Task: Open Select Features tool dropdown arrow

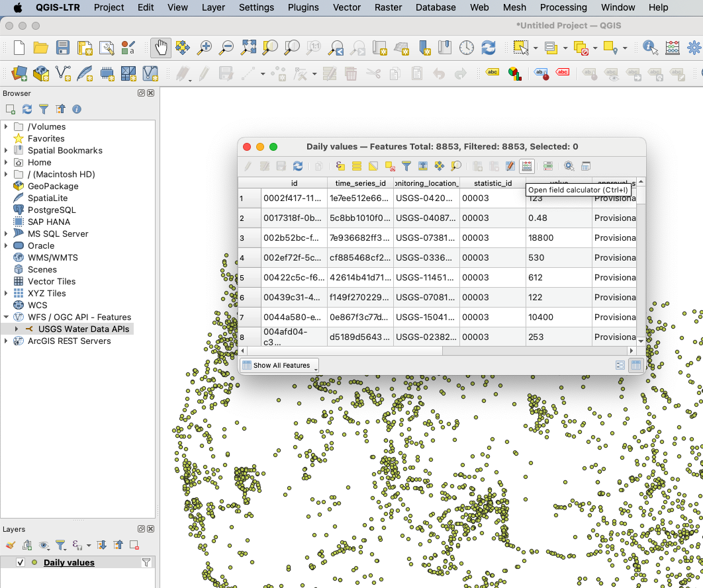Action: [x=536, y=48]
